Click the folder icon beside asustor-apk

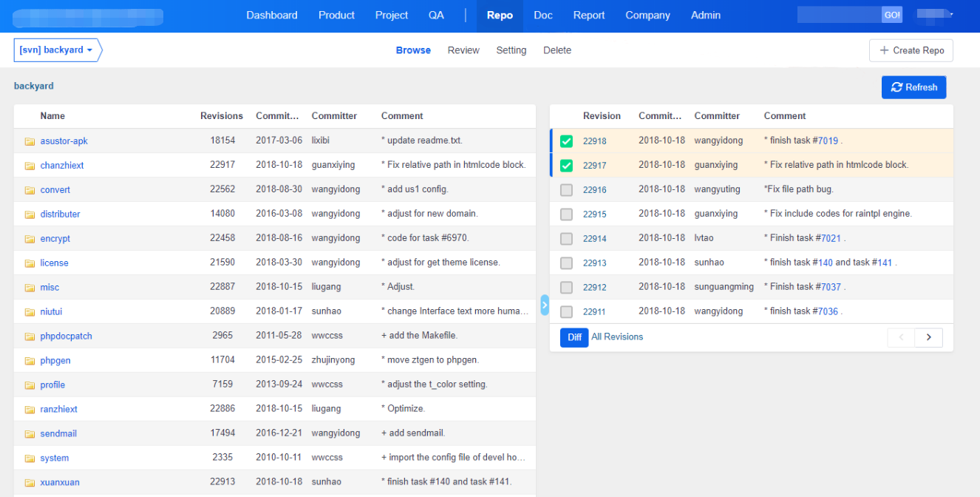[30, 141]
